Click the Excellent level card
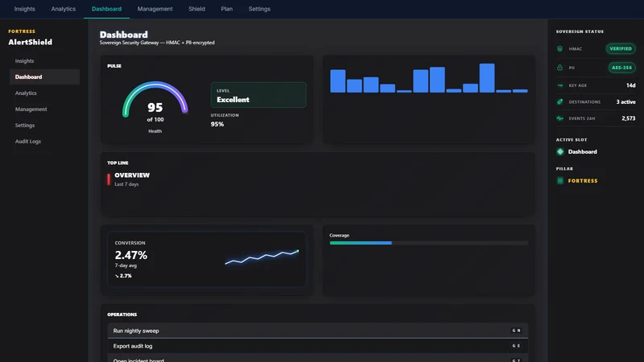The image size is (644, 362). [x=258, y=95]
